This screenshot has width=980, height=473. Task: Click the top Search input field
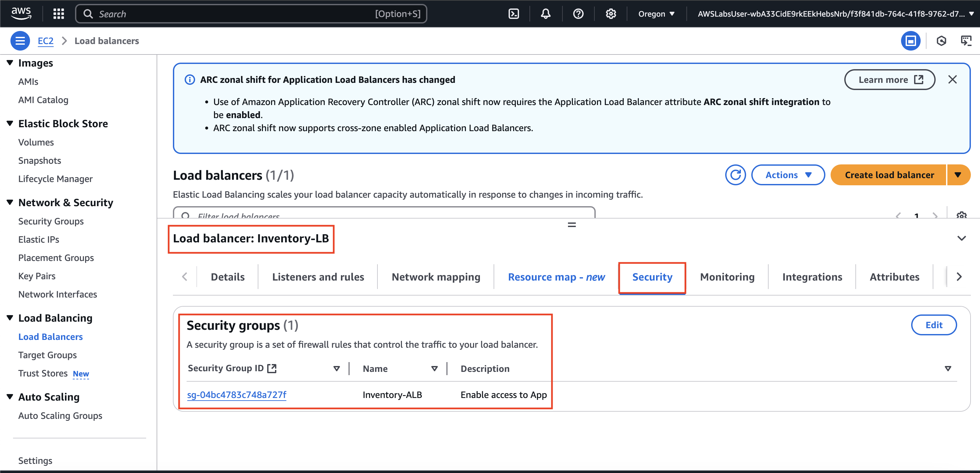tap(251, 14)
